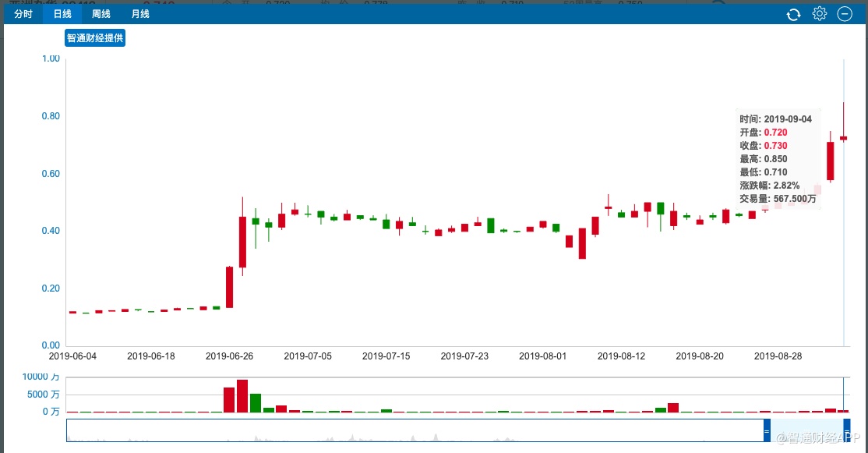This screenshot has height=453, width=868.
Task: Click the 2019-07-23 axis date label
Action: [x=464, y=356]
